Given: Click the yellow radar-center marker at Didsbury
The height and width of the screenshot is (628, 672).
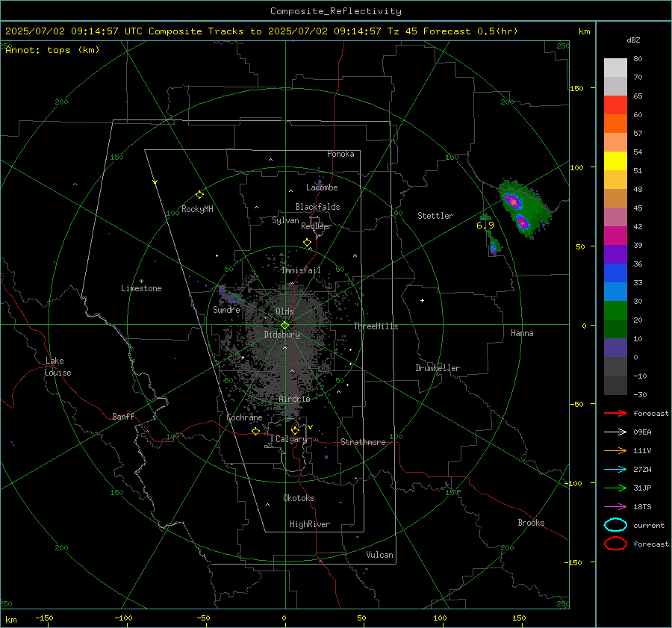Looking at the screenshot, I should (x=284, y=326).
